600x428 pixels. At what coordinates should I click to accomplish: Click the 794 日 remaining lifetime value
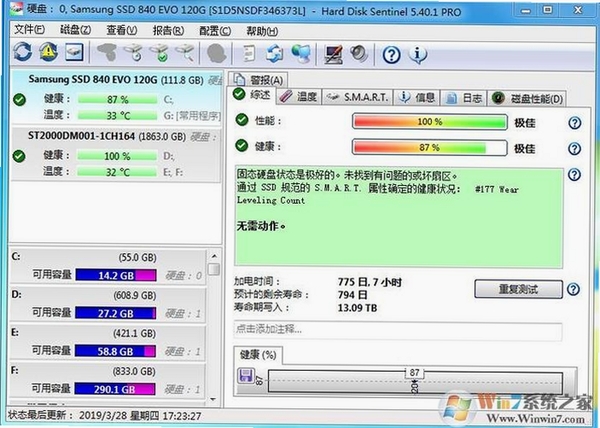352,295
